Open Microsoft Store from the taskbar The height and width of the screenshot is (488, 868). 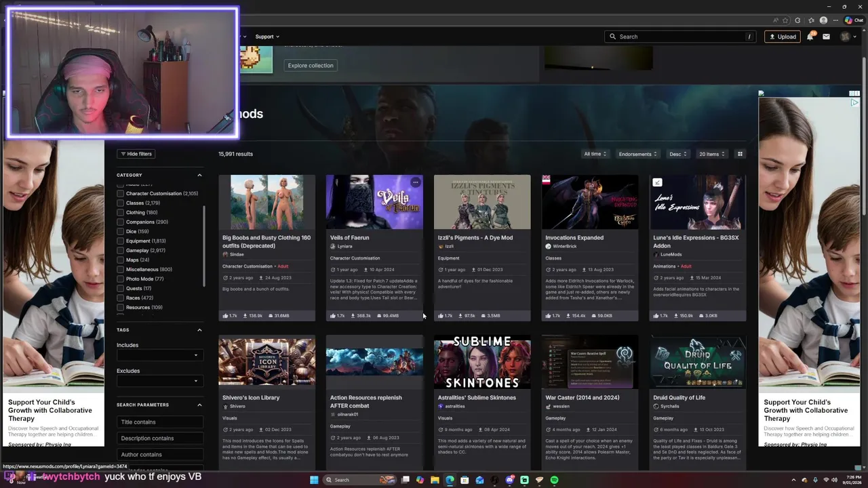465,480
